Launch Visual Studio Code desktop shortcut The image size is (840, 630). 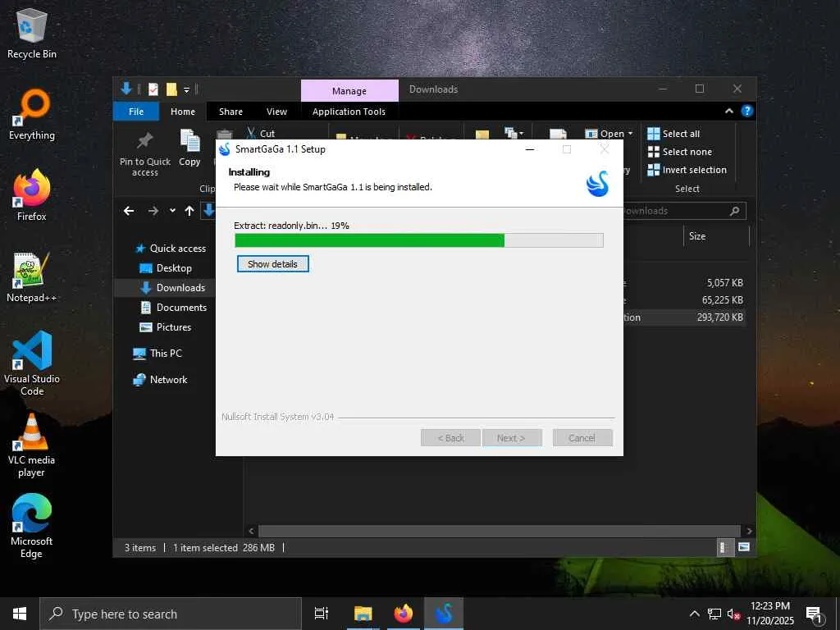coord(32,363)
